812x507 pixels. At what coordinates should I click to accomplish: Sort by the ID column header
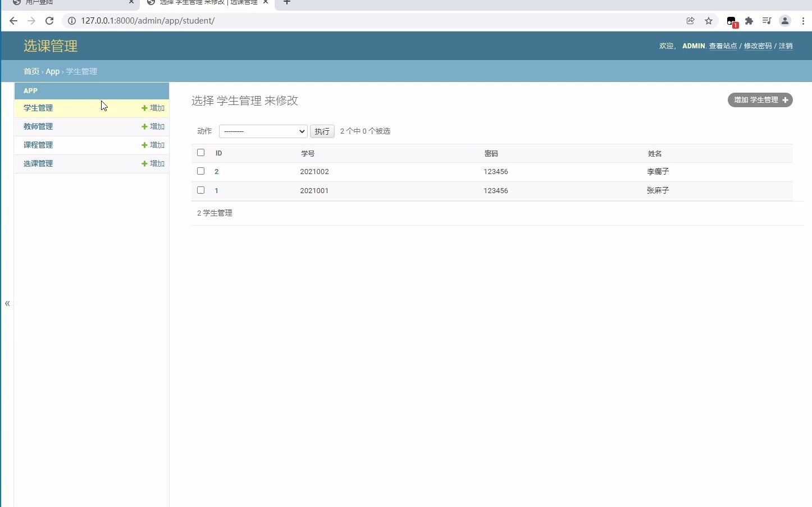[219, 153]
